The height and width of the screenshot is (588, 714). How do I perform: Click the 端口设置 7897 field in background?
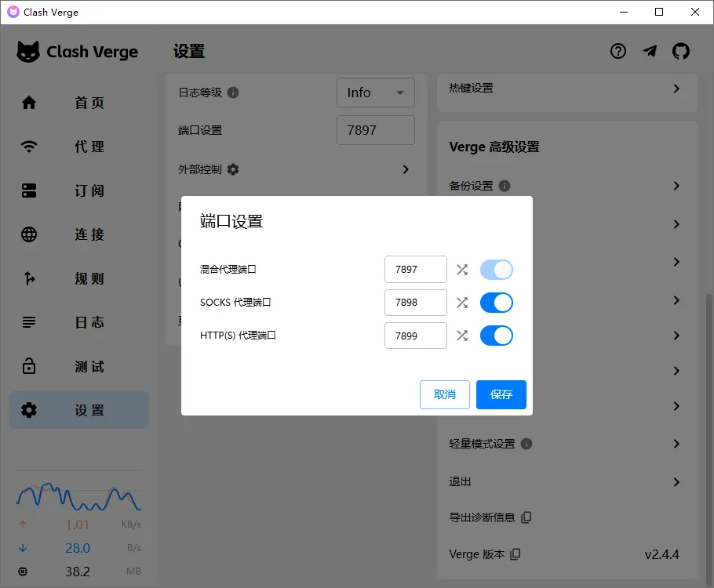tap(376, 130)
